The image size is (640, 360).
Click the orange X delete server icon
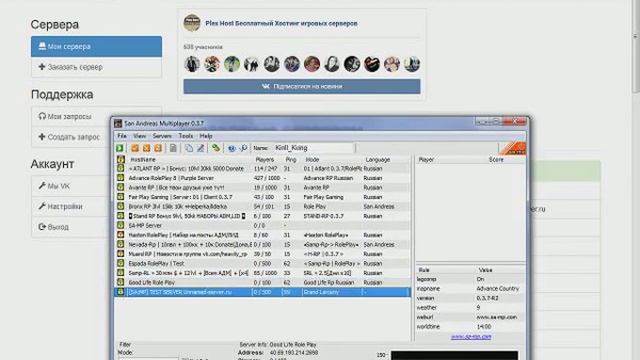(x=146, y=148)
